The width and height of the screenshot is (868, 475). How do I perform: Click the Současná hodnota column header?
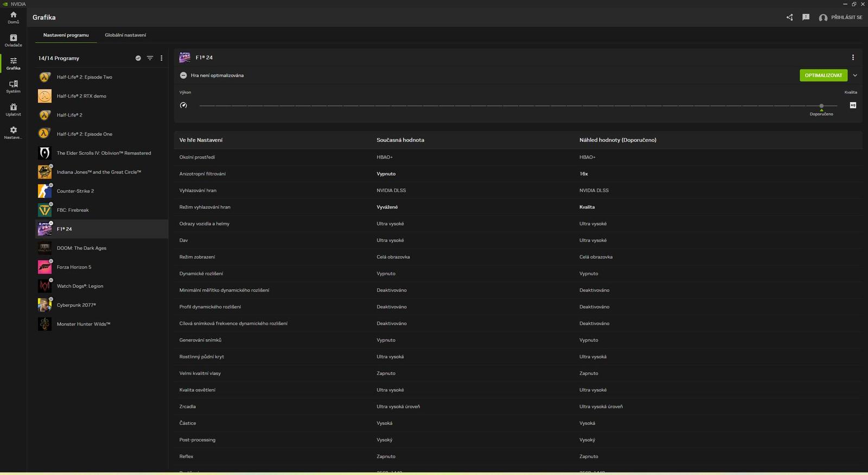click(400, 140)
